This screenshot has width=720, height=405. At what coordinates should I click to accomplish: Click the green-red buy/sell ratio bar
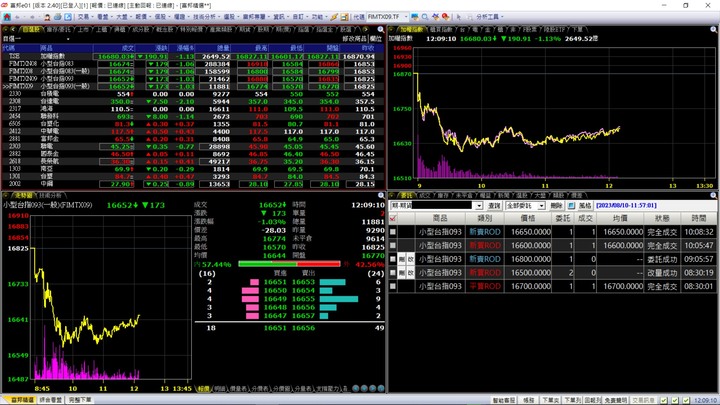(x=289, y=264)
